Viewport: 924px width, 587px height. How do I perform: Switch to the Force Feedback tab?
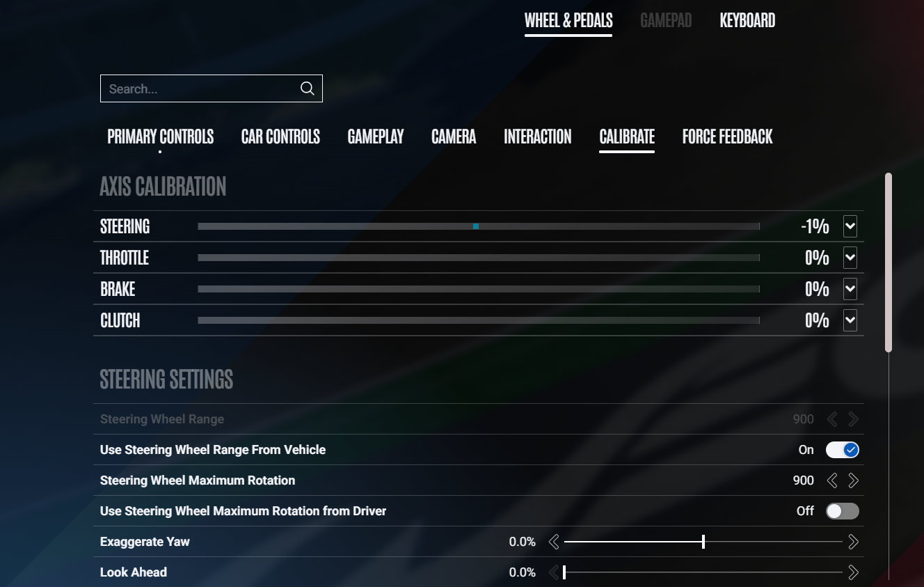727,136
